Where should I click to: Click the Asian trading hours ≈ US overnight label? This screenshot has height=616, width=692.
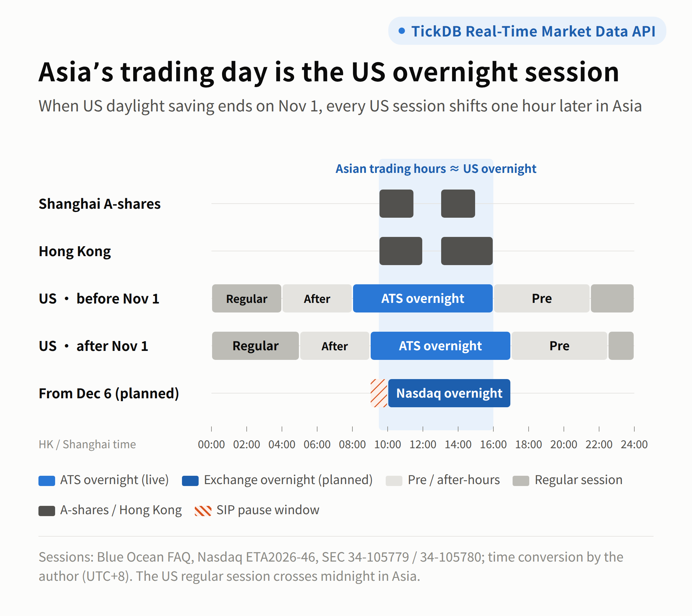tap(436, 168)
